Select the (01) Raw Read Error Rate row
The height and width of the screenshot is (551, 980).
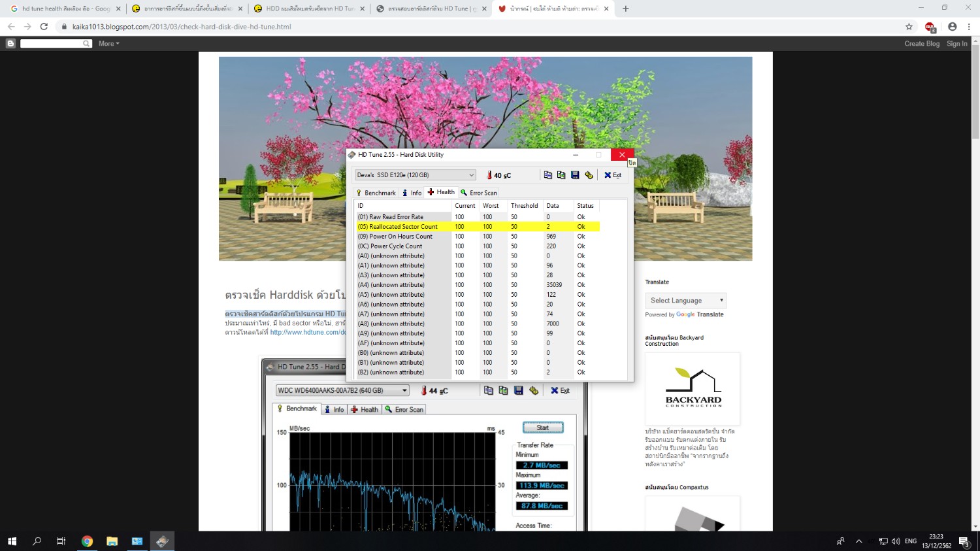(478, 217)
